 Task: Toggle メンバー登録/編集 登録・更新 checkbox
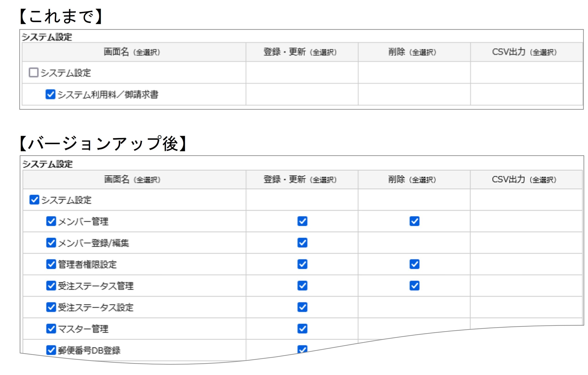tap(302, 243)
